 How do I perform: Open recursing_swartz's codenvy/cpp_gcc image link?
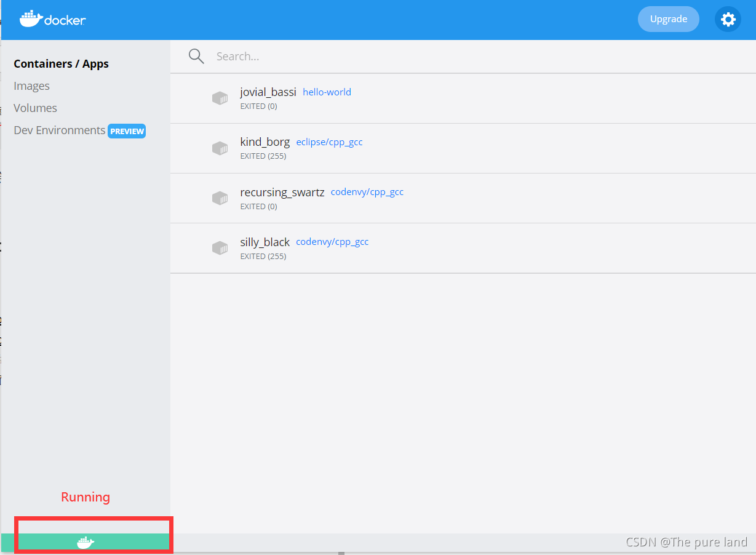tap(367, 192)
